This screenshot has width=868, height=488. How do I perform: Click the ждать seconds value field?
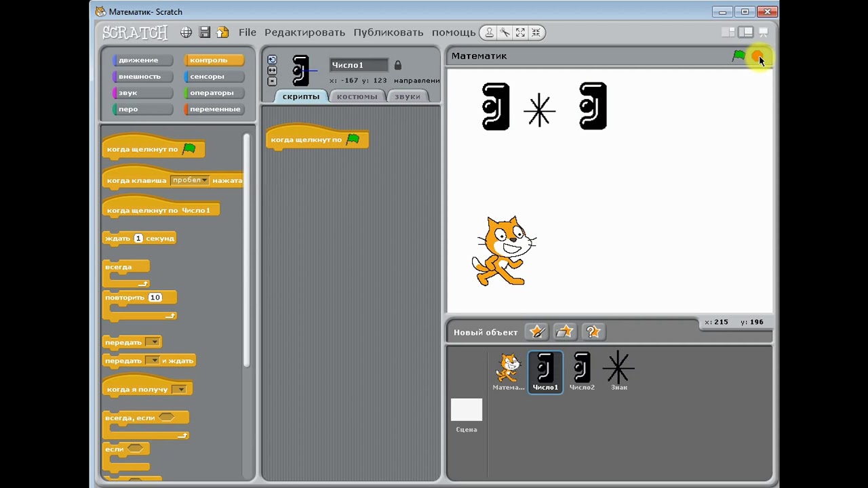(138, 239)
